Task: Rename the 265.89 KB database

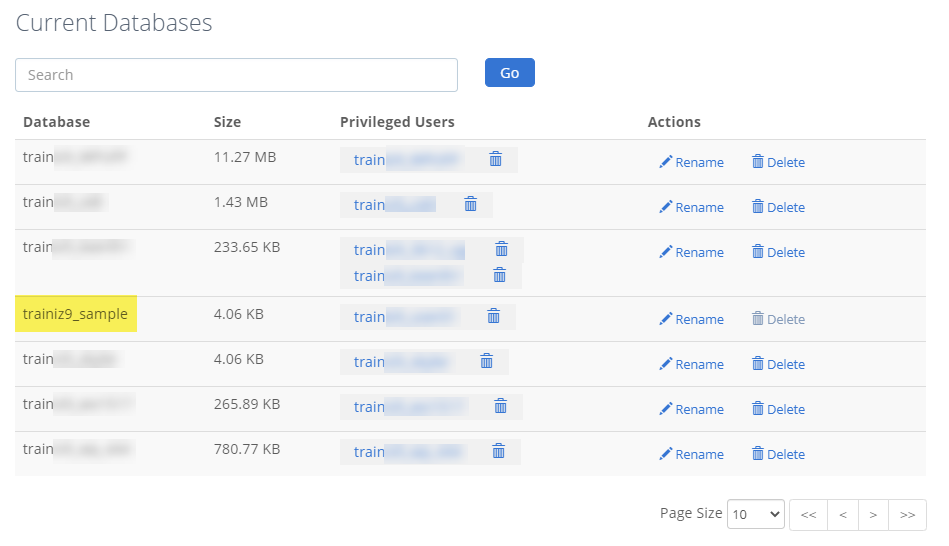Action: pyautogui.click(x=691, y=409)
